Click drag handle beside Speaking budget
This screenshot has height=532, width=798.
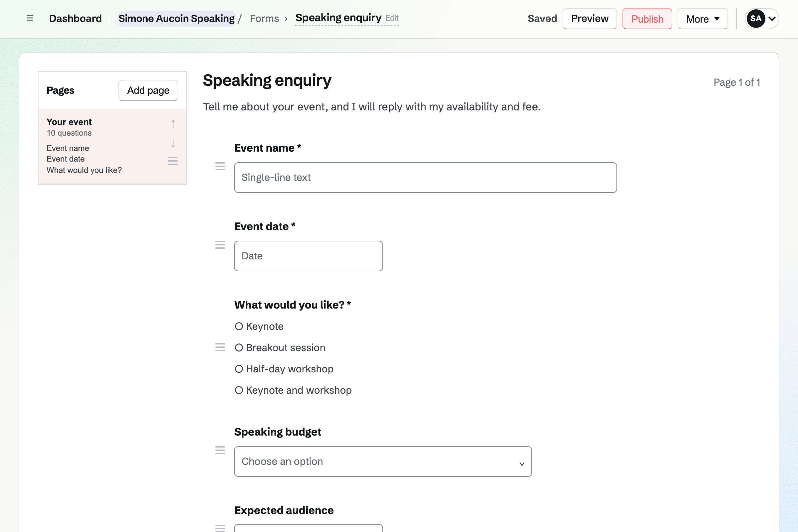pos(220,450)
